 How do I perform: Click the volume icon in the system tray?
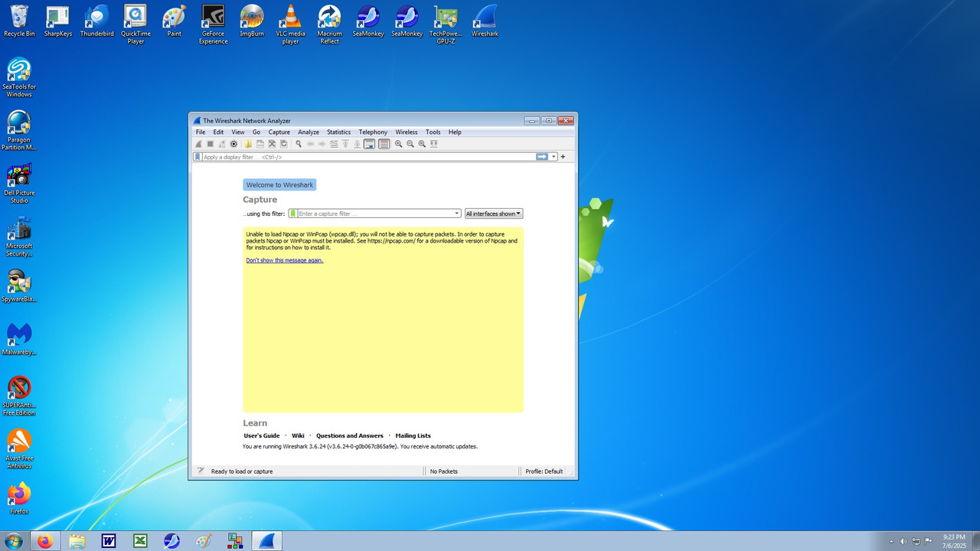(x=903, y=541)
